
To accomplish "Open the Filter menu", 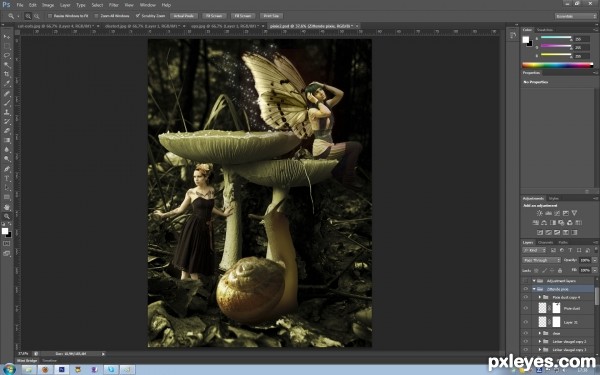I will [x=114, y=5].
